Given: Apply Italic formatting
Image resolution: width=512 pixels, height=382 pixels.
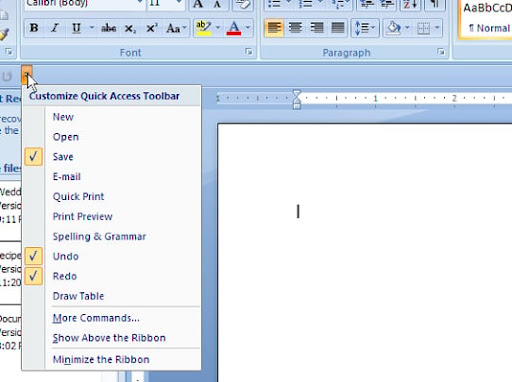Looking at the screenshot, I should (x=55, y=28).
